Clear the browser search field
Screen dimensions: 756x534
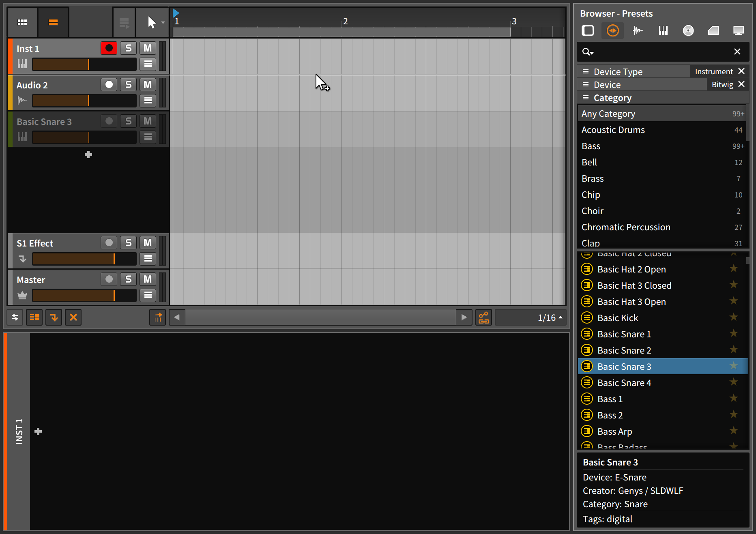[x=737, y=51]
